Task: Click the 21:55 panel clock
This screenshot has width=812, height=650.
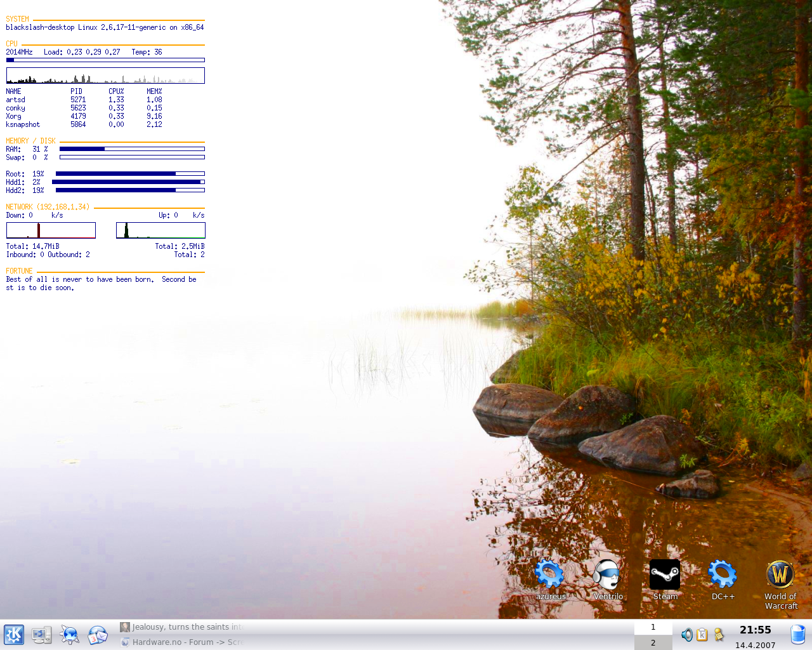Action: (755, 630)
